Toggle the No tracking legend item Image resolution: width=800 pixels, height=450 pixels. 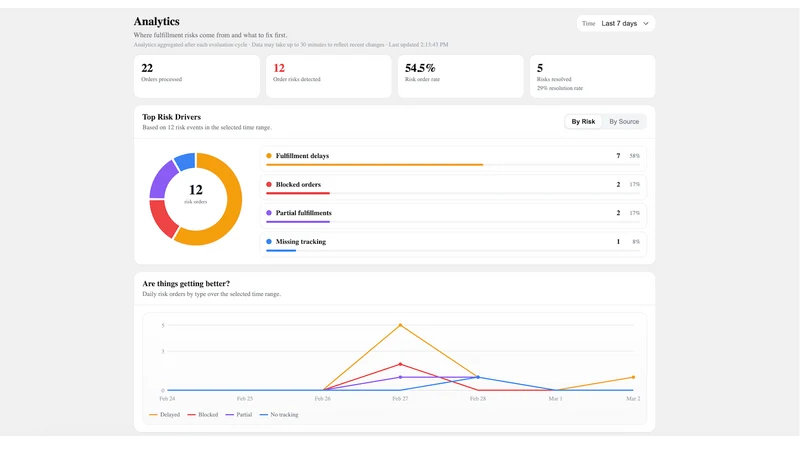point(279,415)
